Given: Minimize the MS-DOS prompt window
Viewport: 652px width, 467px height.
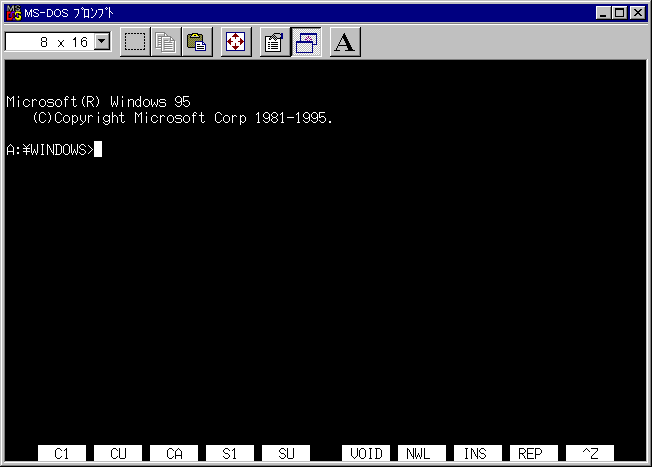Looking at the screenshot, I should (x=603, y=13).
